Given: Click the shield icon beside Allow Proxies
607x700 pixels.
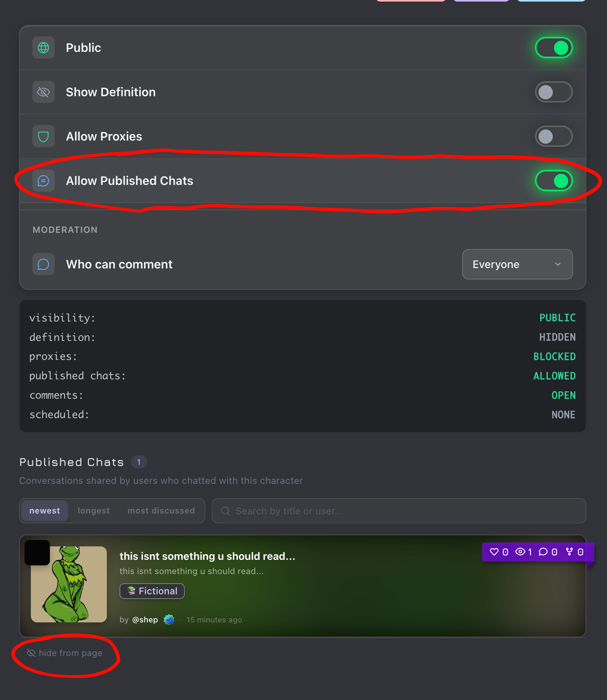Looking at the screenshot, I should tap(44, 137).
